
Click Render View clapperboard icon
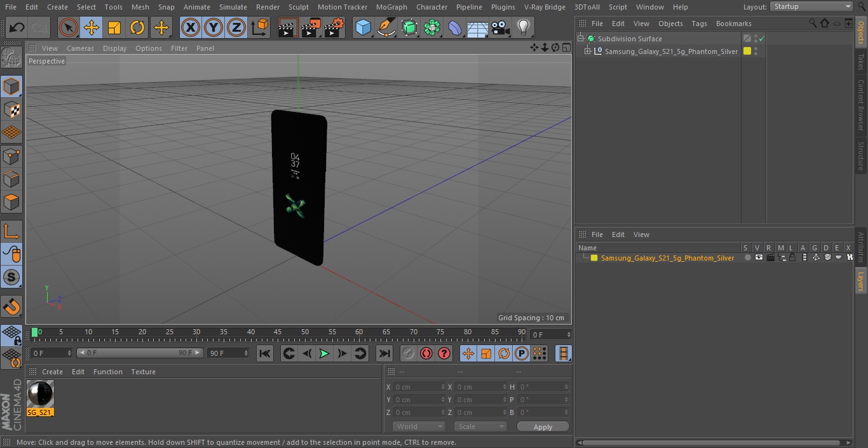(x=288, y=27)
